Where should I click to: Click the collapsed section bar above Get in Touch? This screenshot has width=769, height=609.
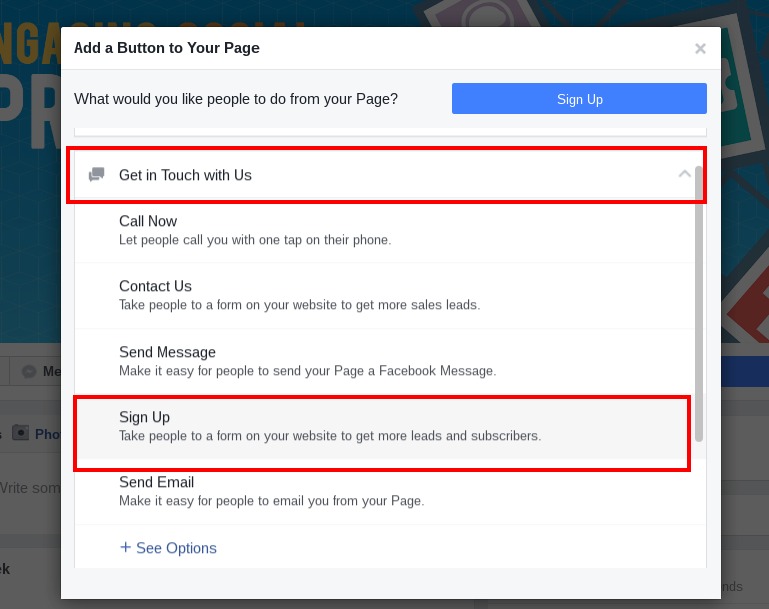[x=390, y=132]
